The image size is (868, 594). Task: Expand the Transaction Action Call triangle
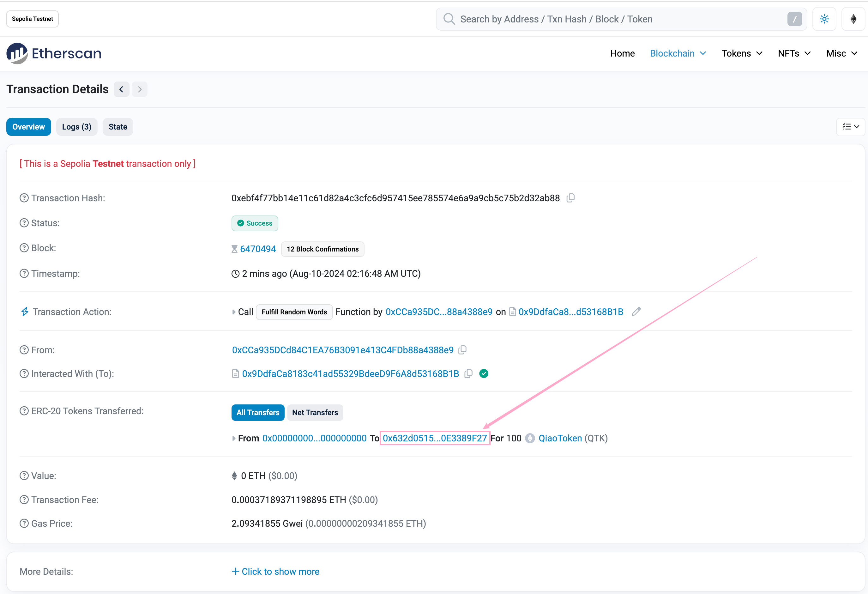[234, 312]
